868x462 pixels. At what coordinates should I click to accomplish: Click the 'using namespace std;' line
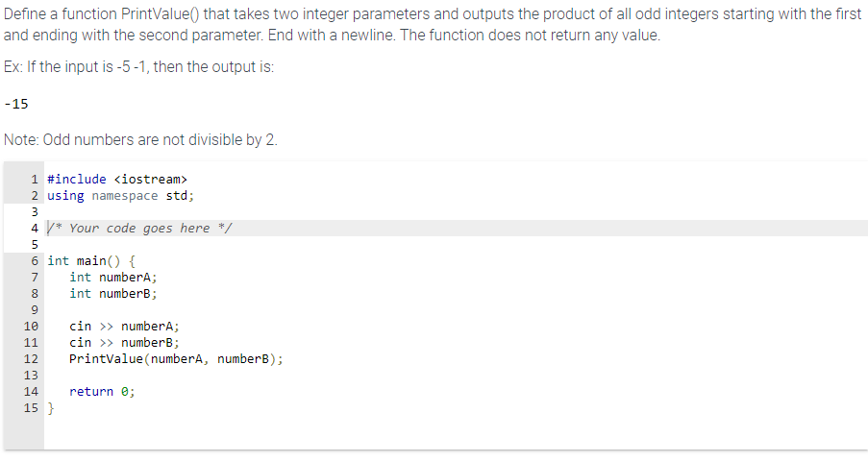(x=121, y=196)
